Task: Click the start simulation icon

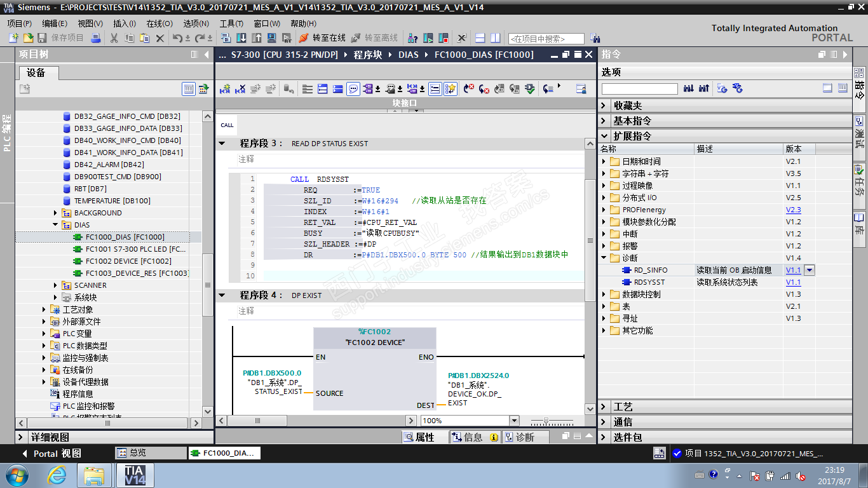Action: point(271,38)
